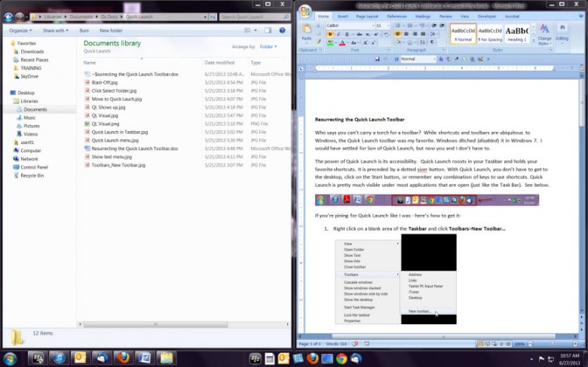Open the Normal style combo box below the ribbon

coord(418,59)
